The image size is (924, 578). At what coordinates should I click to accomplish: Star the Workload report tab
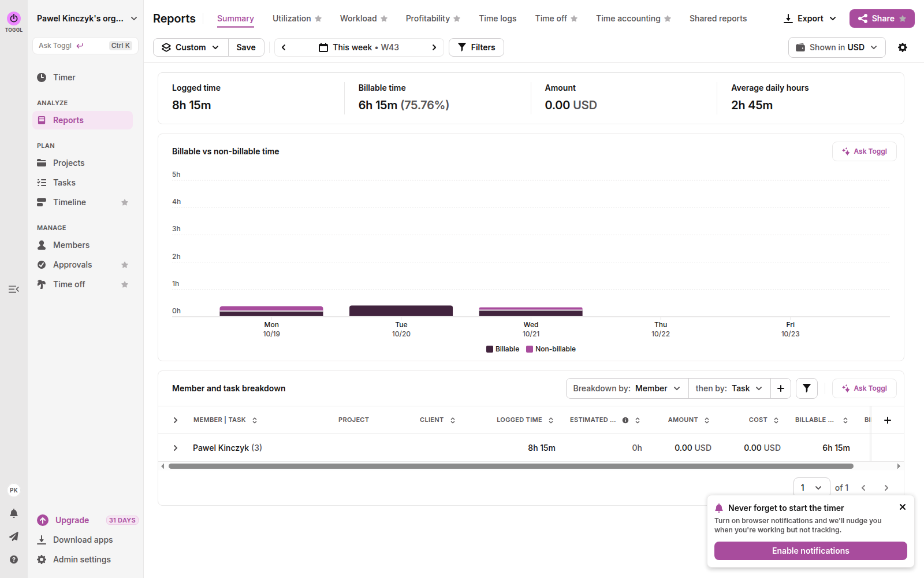[x=384, y=18]
